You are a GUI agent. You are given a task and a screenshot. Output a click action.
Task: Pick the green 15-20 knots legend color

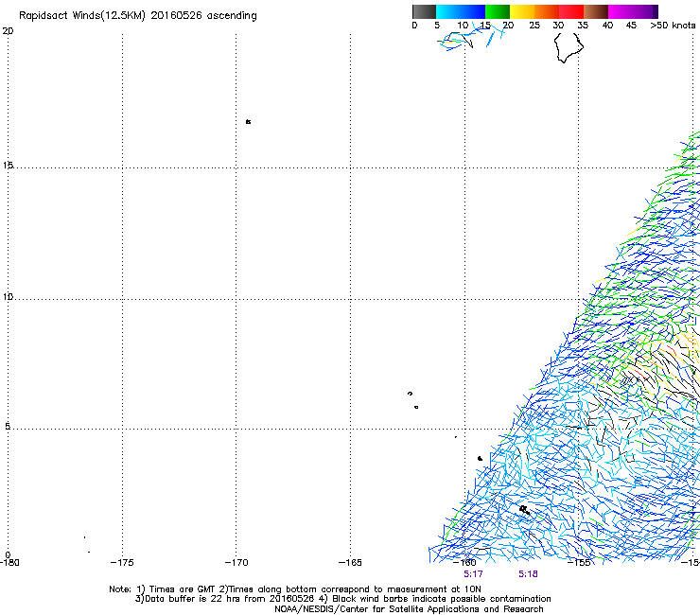(498, 11)
